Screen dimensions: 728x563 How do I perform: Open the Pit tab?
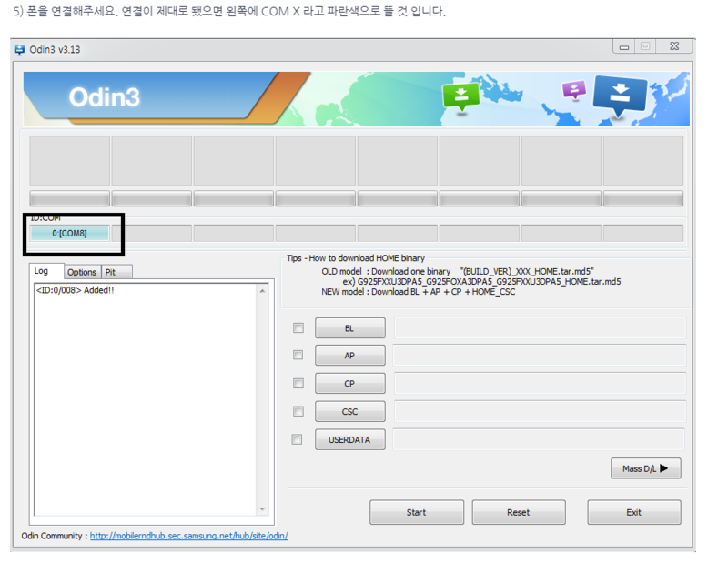[116, 272]
